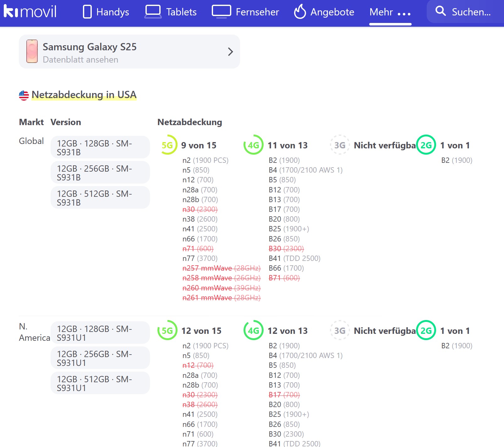Click the tablet icon in the navbar
This screenshot has height=447, width=504.
153,12
